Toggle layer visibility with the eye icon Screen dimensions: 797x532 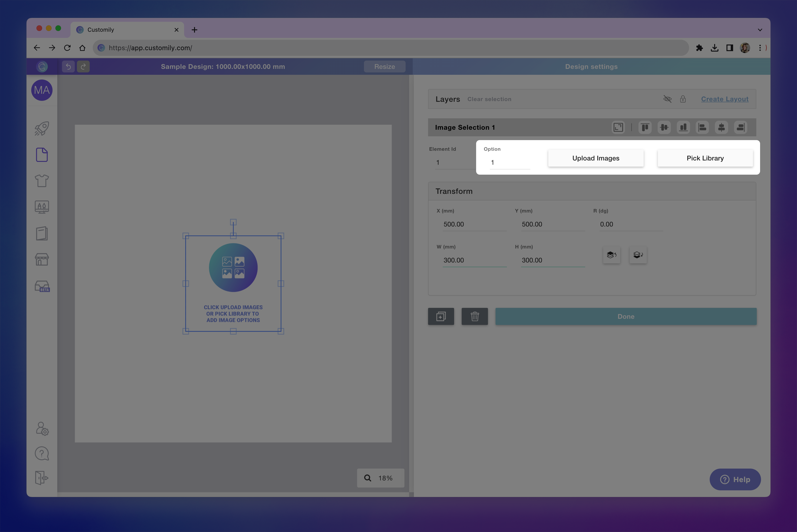point(667,99)
